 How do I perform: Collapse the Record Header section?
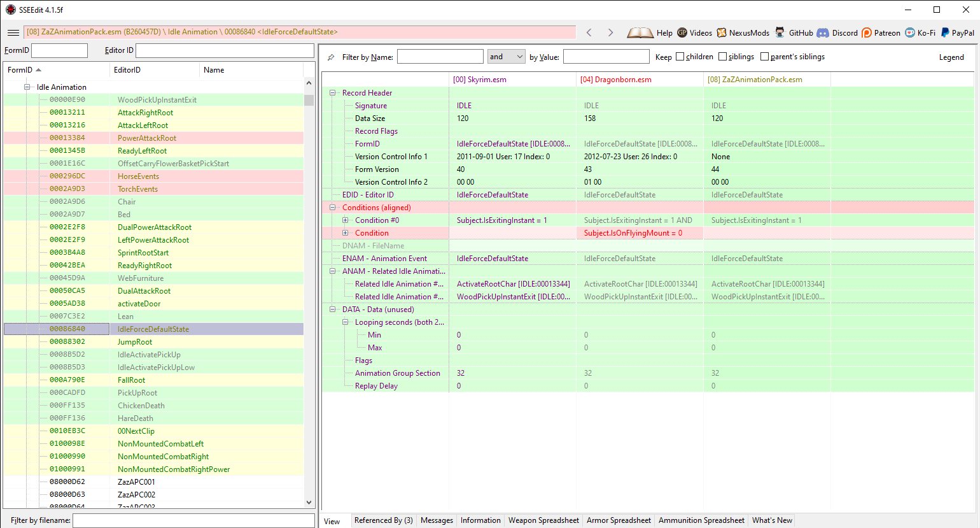pos(332,93)
